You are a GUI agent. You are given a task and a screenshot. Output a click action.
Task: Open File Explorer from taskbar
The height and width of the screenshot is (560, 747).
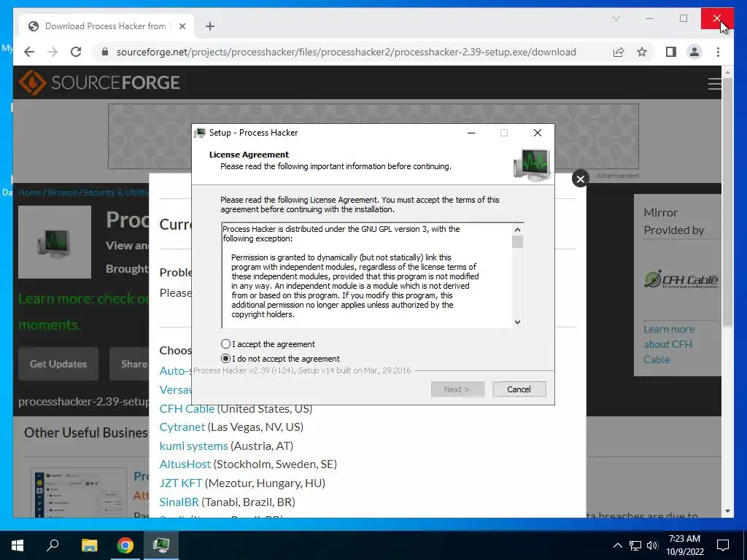pyautogui.click(x=89, y=545)
